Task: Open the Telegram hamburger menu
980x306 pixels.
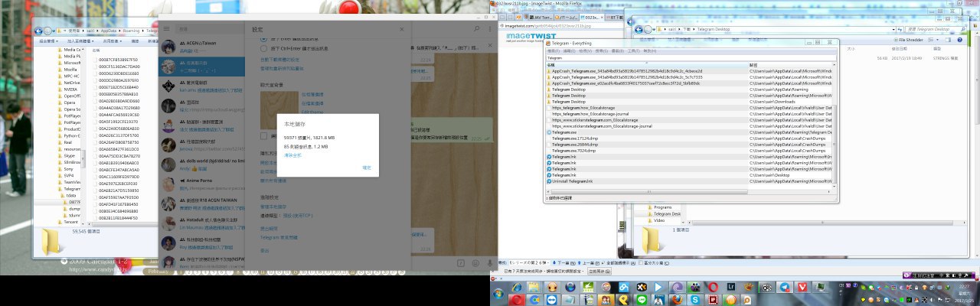Action: (166, 29)
